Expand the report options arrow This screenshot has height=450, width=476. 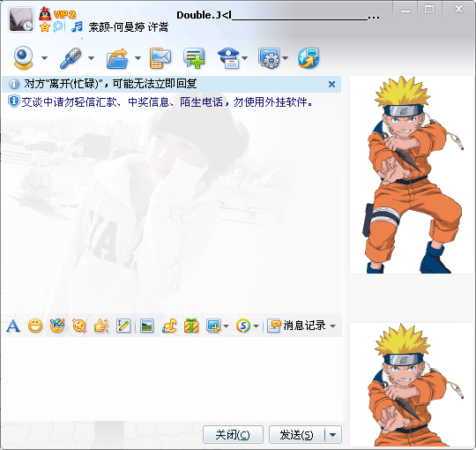(245, 58)
